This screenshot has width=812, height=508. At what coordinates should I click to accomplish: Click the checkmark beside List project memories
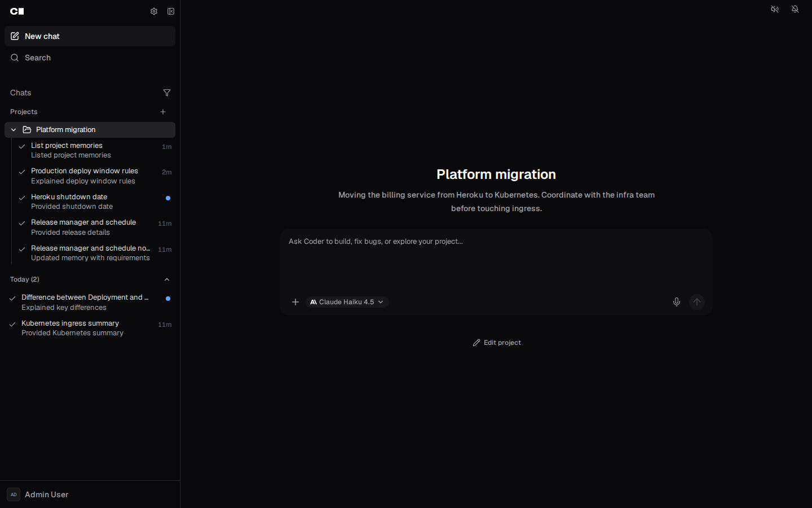(22, 146)
